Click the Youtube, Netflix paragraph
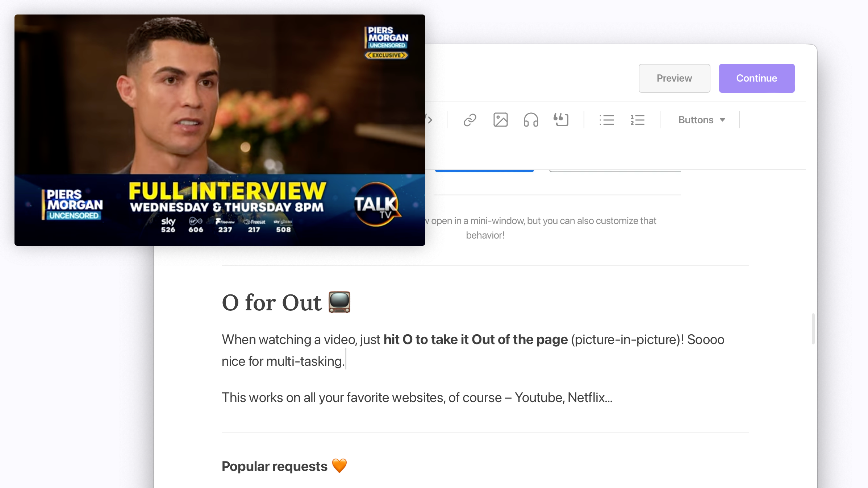This screenshot has height=488, width=868. [x=417, y=398]
